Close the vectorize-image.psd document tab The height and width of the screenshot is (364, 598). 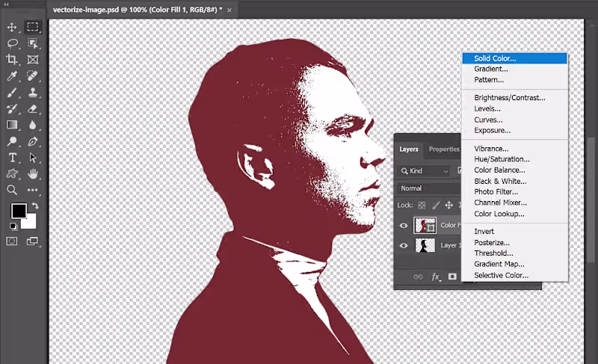[x=229, y=10]
